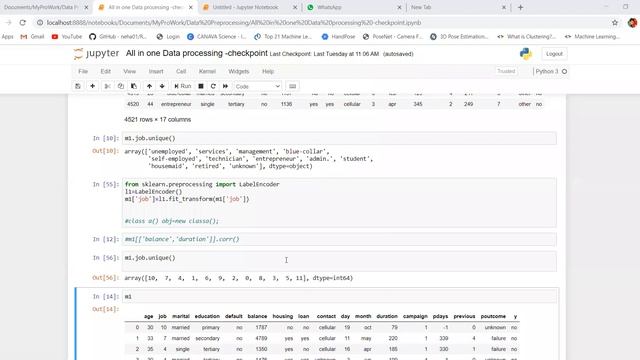Screen dimensions: 640x360
Task: Open the File menu
Action: [83, 71]
